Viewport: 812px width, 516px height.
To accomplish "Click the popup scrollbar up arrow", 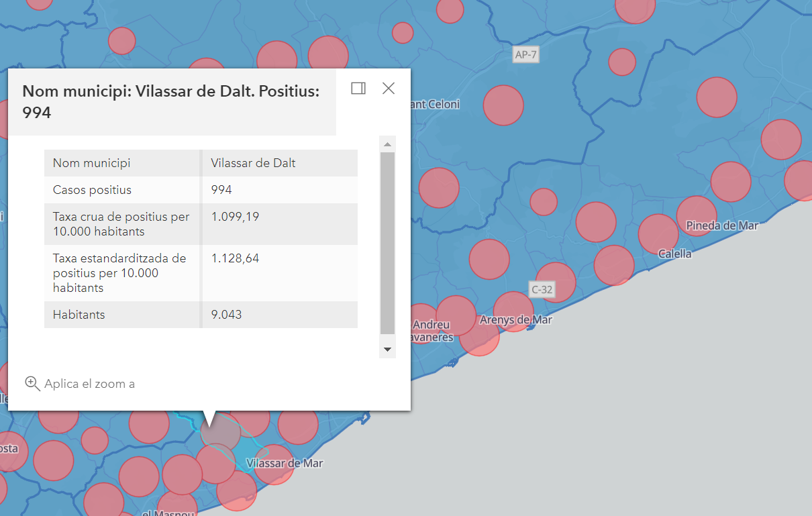I will [387, 144].
